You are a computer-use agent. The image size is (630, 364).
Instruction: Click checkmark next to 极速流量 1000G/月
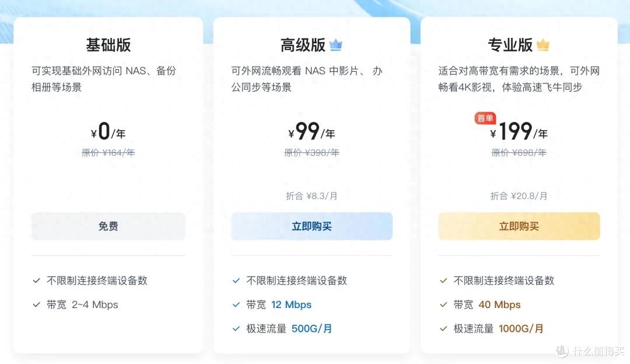point(443,328)
